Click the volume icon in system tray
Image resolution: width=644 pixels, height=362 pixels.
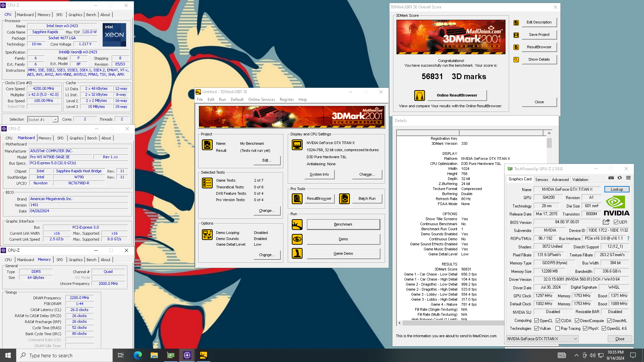tap(592, 355)
